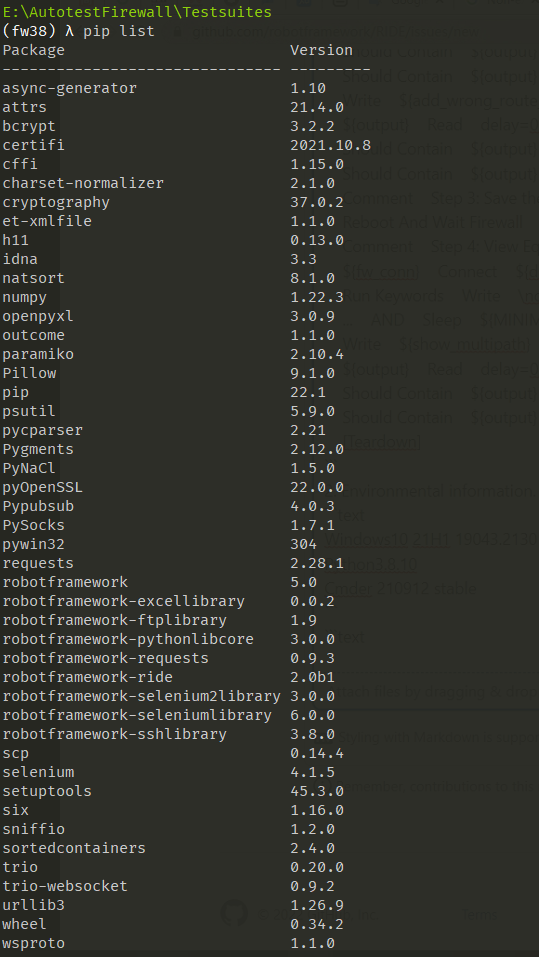Select the wheel package name
The image size is (539, 957).
(x=24, y=924)
